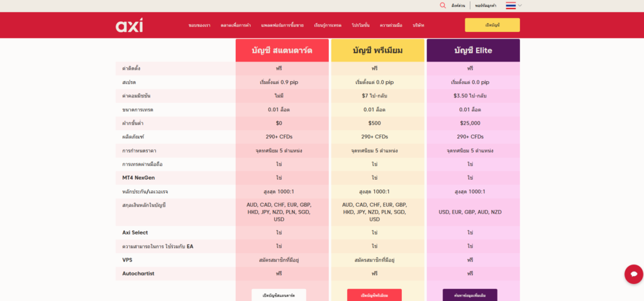
Task: Click the 'ไม่มี' commission cell
Action: pyautogui.click(x=279, y=96)
